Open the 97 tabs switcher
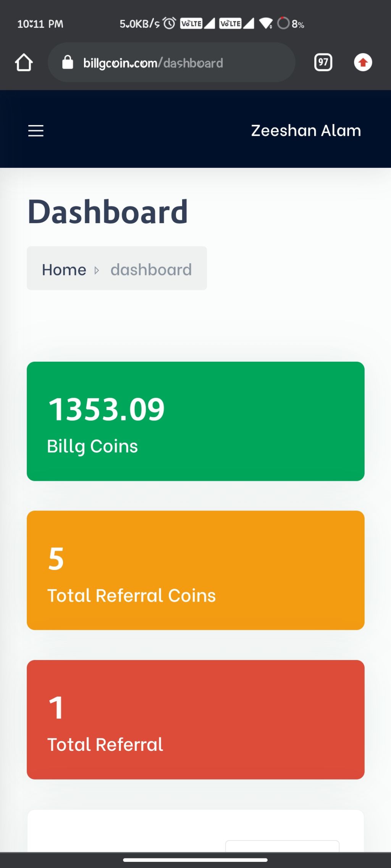 point(323,62)
